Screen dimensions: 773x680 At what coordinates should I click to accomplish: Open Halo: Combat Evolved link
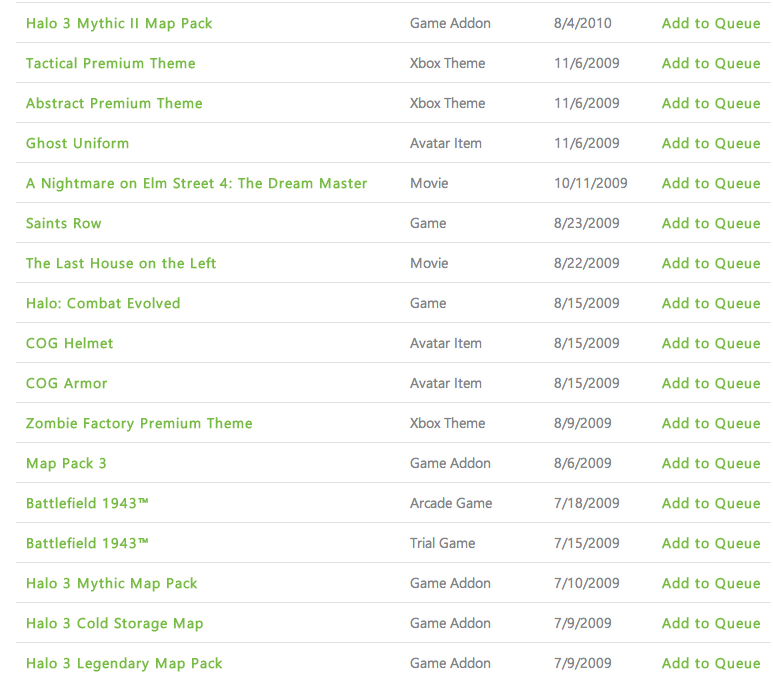(x=103, y=303)
